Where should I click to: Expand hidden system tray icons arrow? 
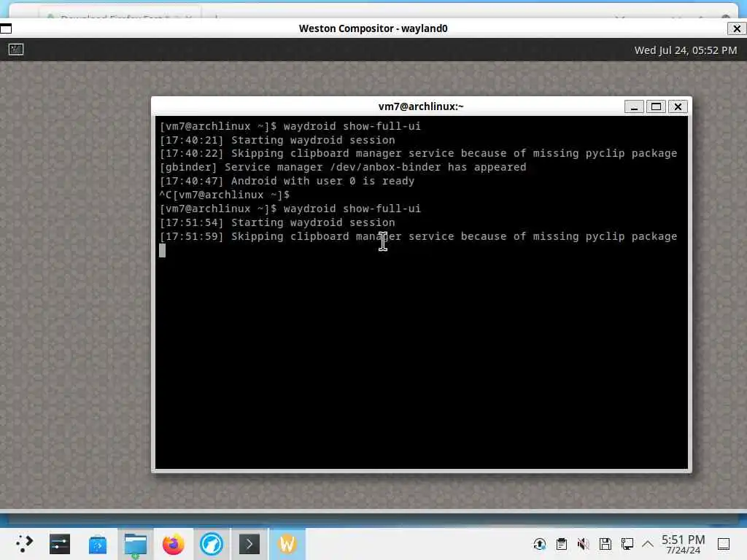[648, 543]
